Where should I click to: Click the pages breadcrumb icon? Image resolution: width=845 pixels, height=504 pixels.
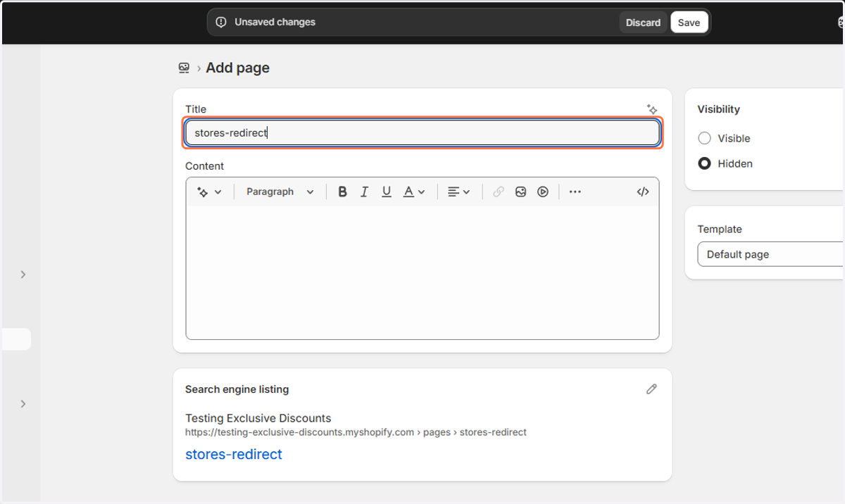pyautogui.click(x=184, y=68)
